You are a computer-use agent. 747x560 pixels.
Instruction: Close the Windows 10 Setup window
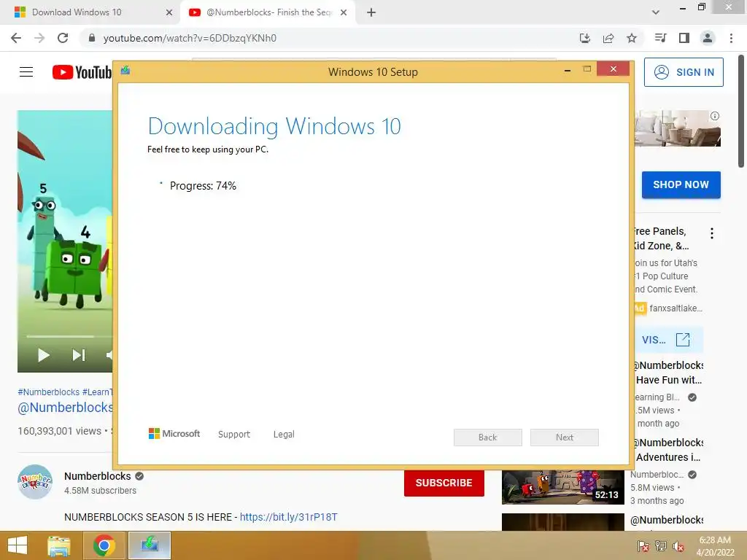(613, 69)
